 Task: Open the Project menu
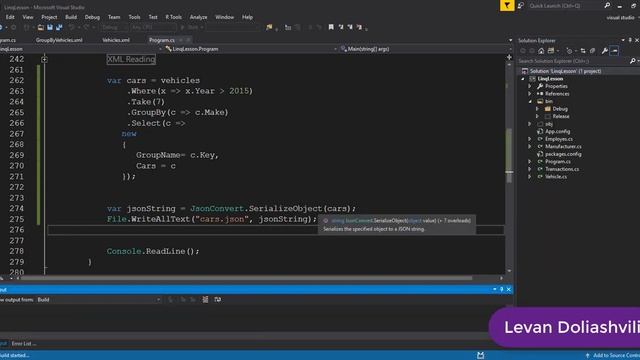(49, 17)
